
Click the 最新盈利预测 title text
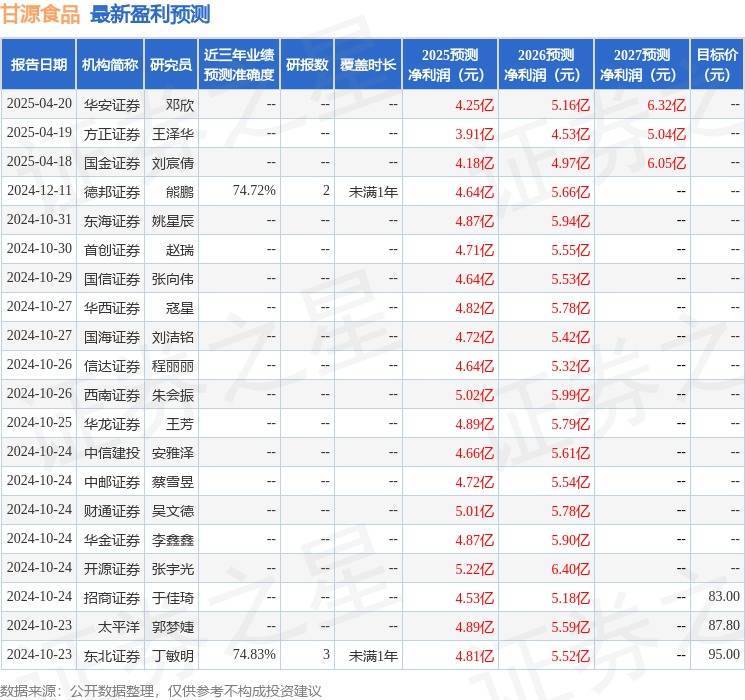tap(150, 14)
